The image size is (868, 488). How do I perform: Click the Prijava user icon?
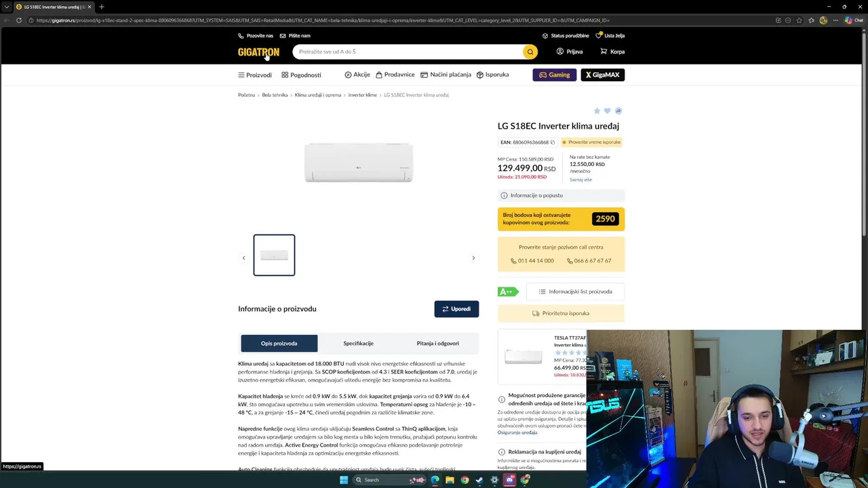560,52
